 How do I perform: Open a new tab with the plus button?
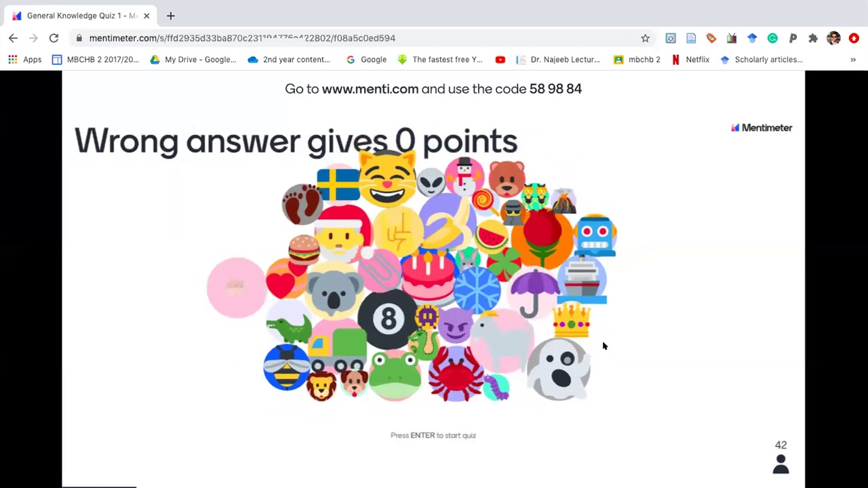pos(170,16)
